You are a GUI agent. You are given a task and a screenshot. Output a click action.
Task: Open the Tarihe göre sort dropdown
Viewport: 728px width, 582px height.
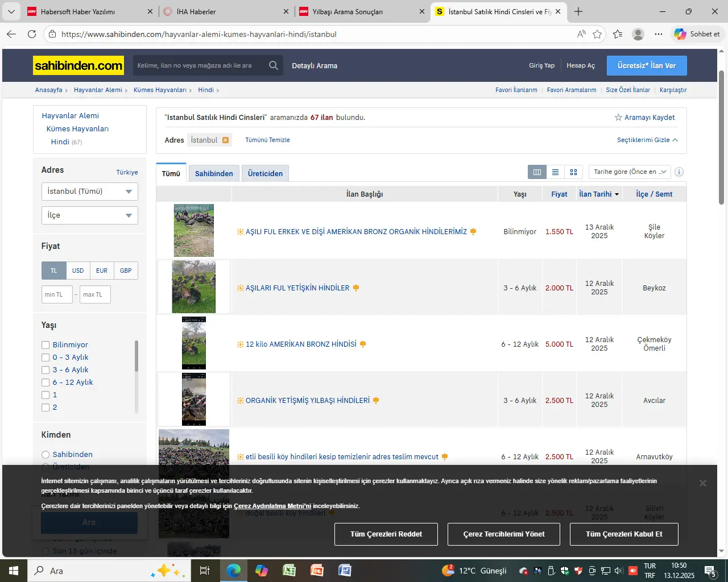click(x=629, y=172)
